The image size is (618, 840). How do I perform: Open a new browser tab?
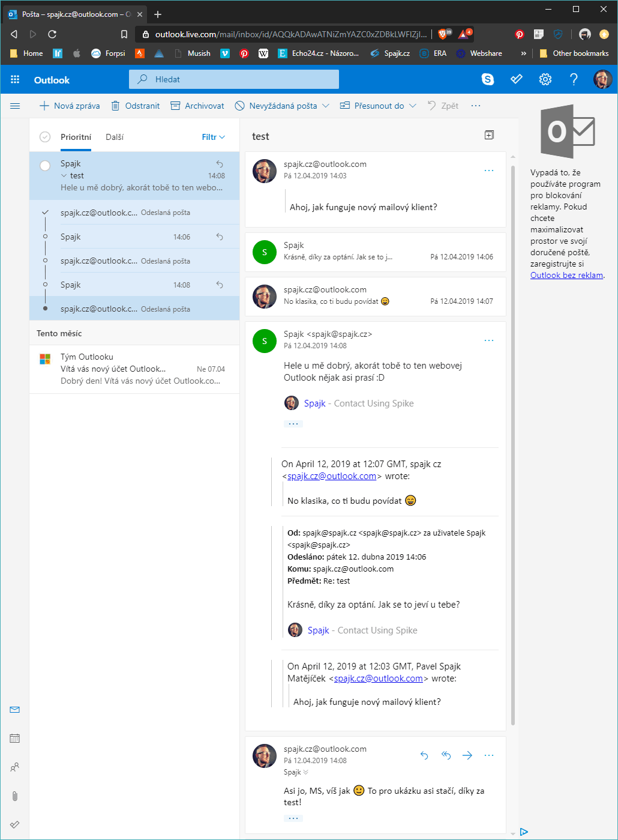pos(158,14)
